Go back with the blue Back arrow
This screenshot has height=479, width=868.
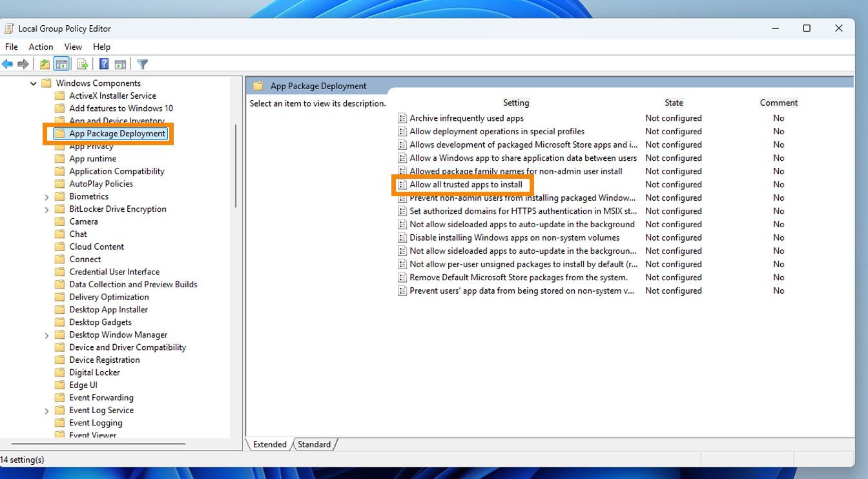pos(7,64)
